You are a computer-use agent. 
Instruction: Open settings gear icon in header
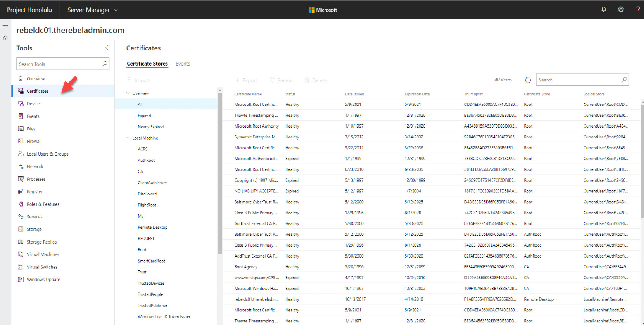click(621, 9)
